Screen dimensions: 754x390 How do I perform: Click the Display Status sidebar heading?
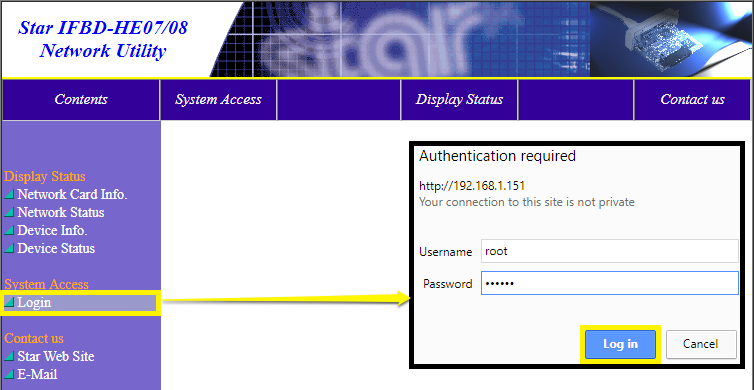(x=45, y=176)
